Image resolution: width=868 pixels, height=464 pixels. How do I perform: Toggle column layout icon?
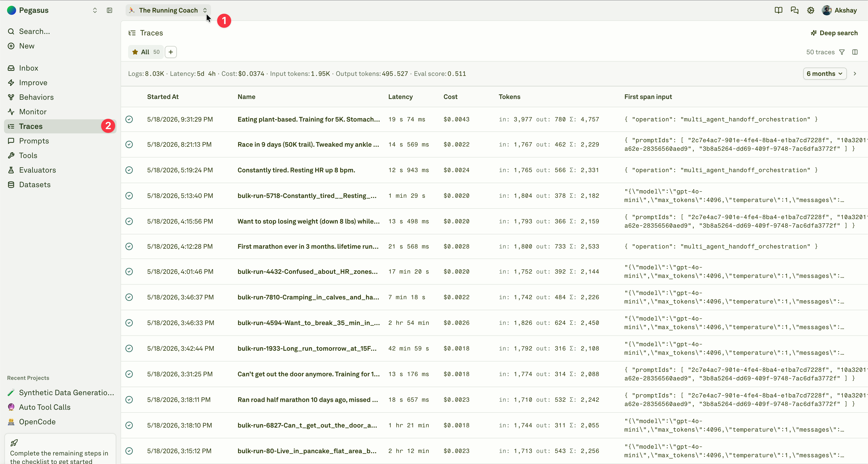(855, 52)
